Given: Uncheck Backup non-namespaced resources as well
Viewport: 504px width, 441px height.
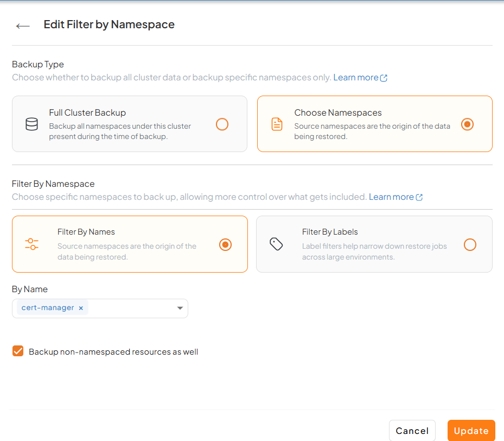Looking at the screenshot, I should 18,351.
